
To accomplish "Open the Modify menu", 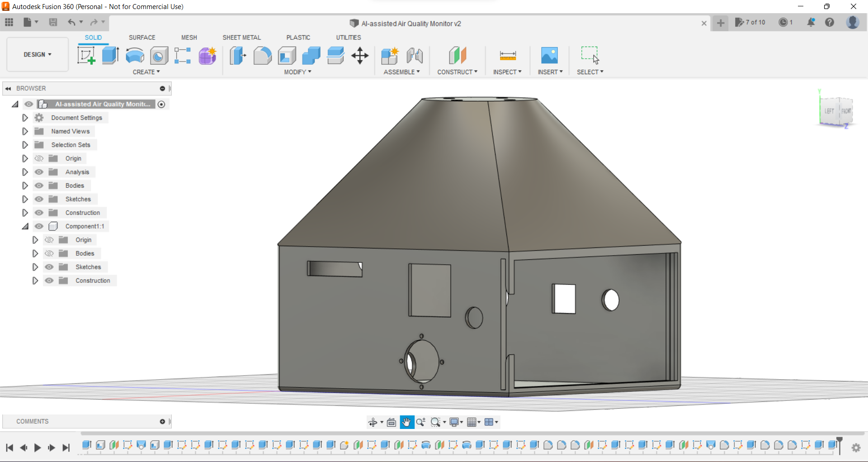I will 297,72.
